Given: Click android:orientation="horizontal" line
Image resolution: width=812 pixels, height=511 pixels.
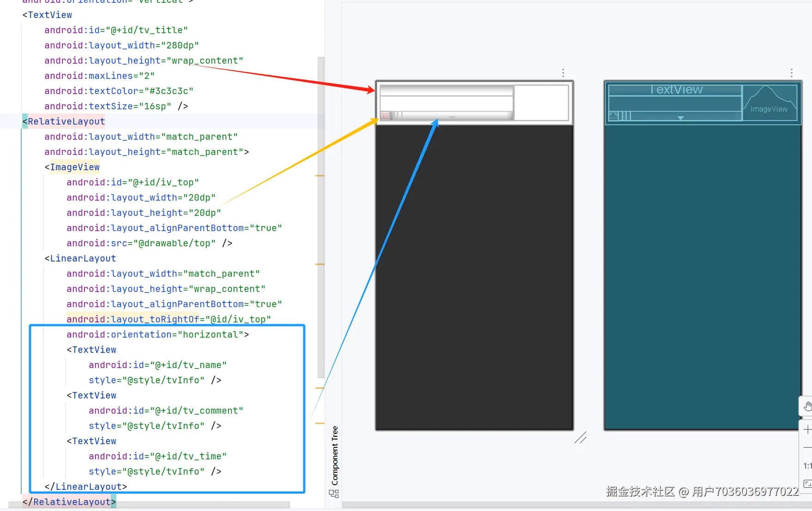Looking at the screenshot, I should 158,334.
